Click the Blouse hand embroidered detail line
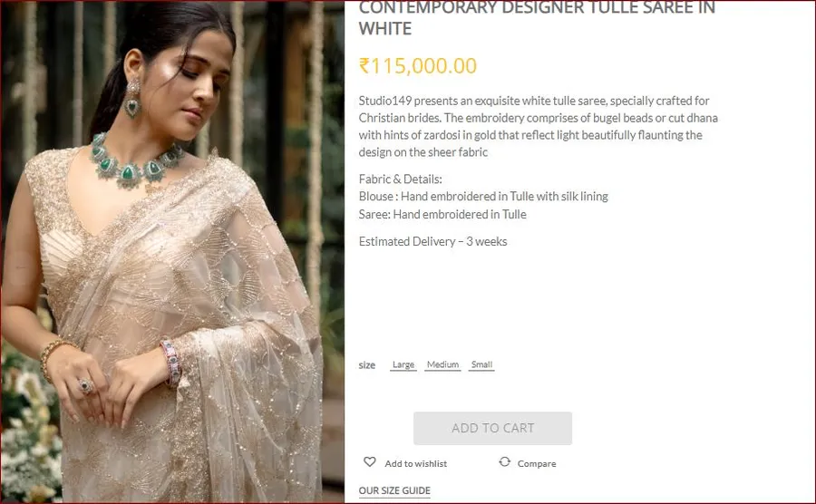This screenshot has width=816, height=504. (483, 197)
